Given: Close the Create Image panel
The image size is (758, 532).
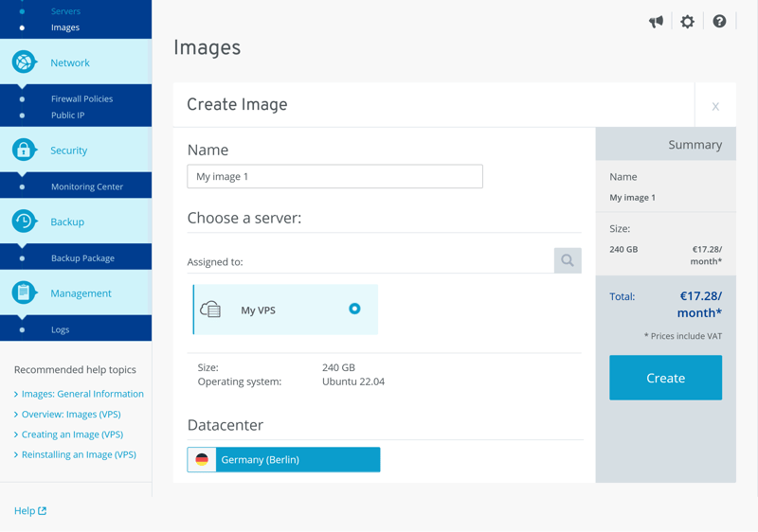Looking at the screenshot, I should 715,106.
